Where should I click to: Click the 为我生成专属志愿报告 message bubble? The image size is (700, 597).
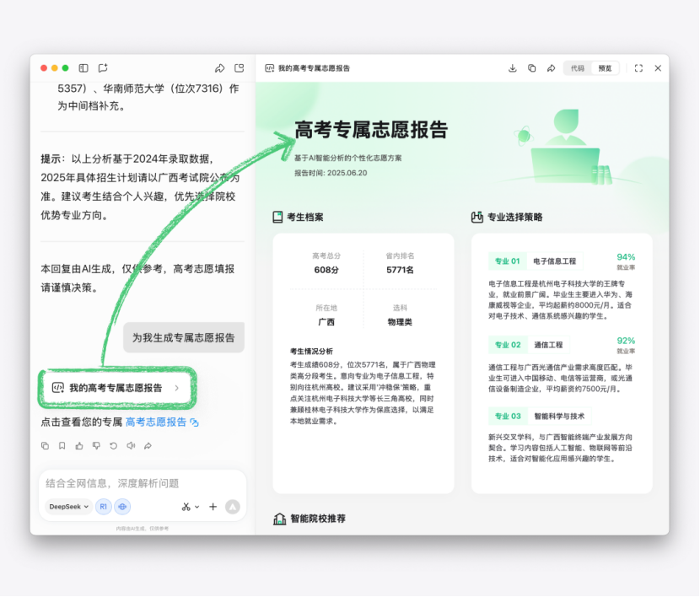pyautogui.click(x=184, y=338)
